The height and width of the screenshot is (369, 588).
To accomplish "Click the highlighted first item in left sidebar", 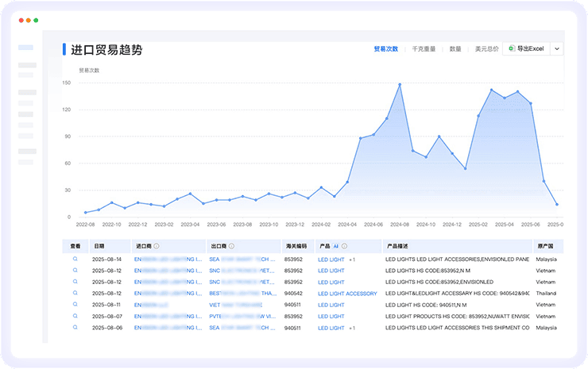I will tap(26, 48).
